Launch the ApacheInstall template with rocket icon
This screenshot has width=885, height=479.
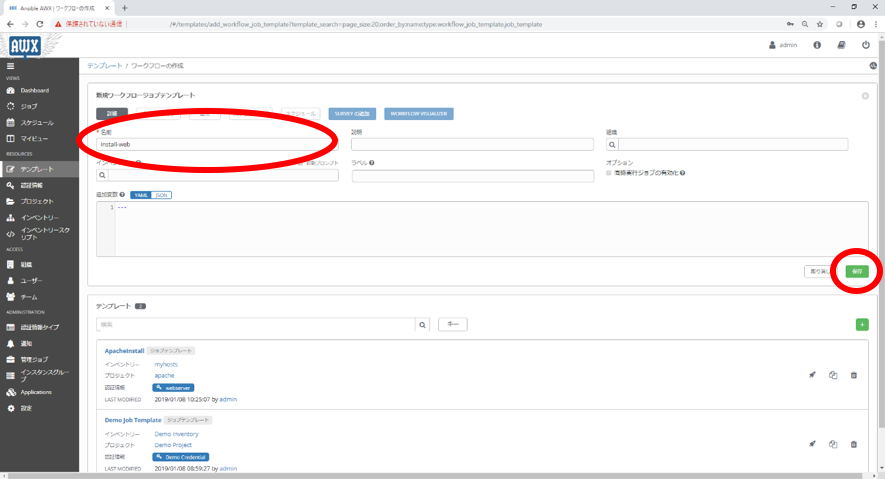pyautogui.click(x=812, y=375)
